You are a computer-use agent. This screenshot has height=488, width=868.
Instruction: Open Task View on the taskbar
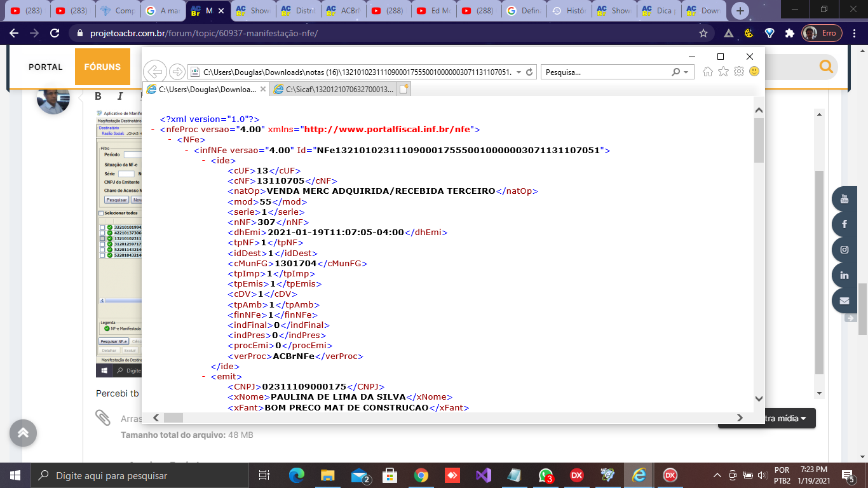(264, 475)
